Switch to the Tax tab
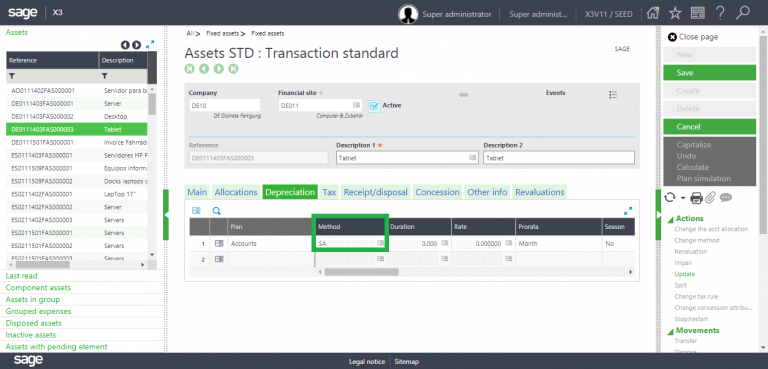This screenshot has width=768, height=369. click(x=329, y=192)
